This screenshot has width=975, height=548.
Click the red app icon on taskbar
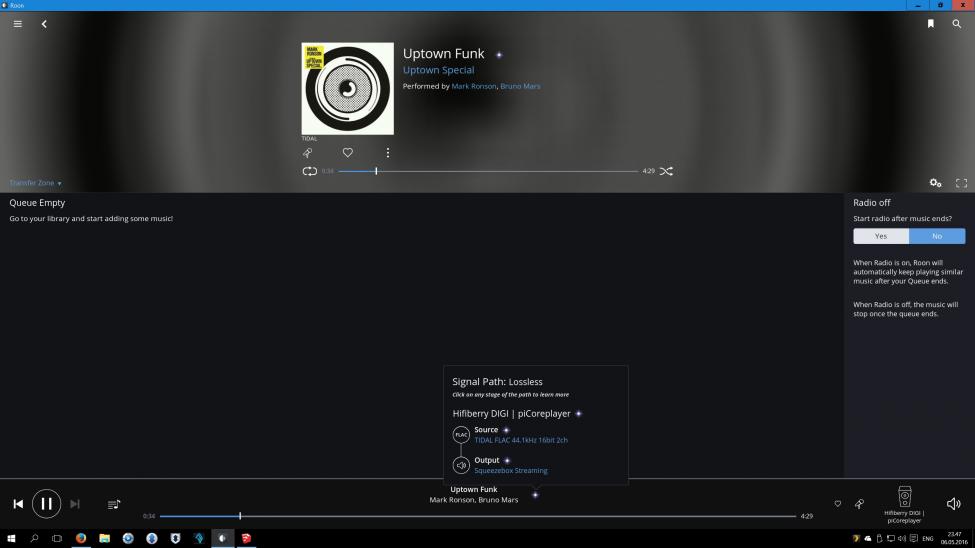[246, 538]
